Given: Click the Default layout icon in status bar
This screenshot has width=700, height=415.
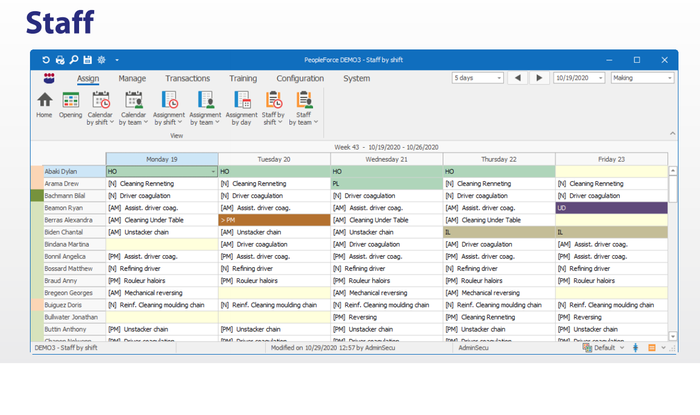Looking at the screenshot, I should coord(587,348).
